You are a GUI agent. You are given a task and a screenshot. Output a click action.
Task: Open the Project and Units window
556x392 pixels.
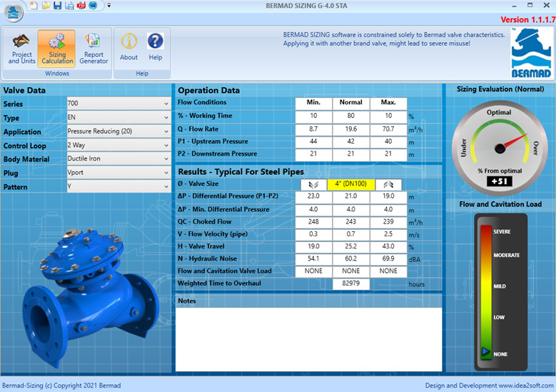(x=21, y=49)
